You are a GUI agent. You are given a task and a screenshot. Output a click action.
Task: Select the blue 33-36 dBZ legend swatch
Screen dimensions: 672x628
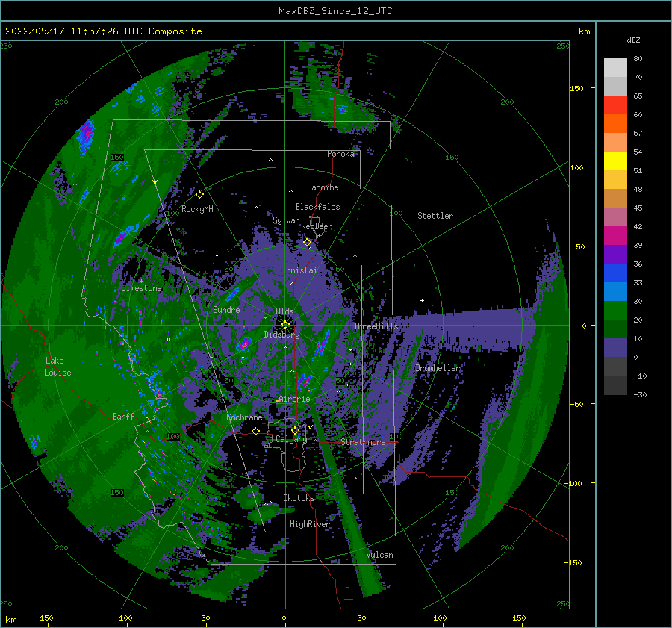click(x=615, y=273)
